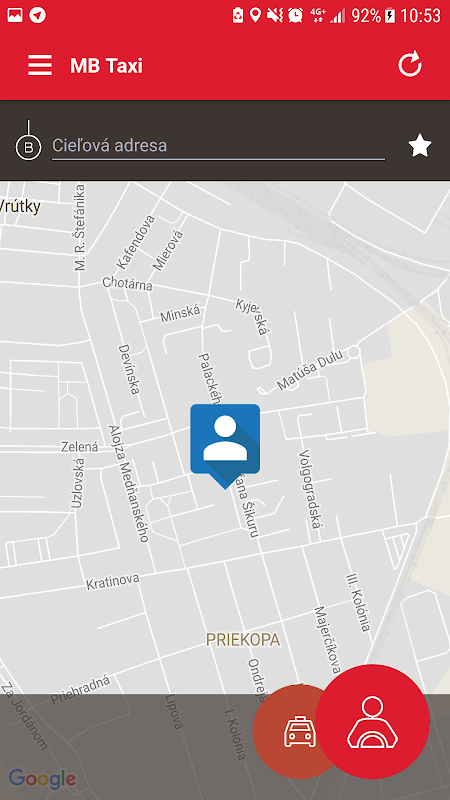Tap the refresh icon in header
The width and height of the screenshot is (450, 800).
[x=410, y=64]
